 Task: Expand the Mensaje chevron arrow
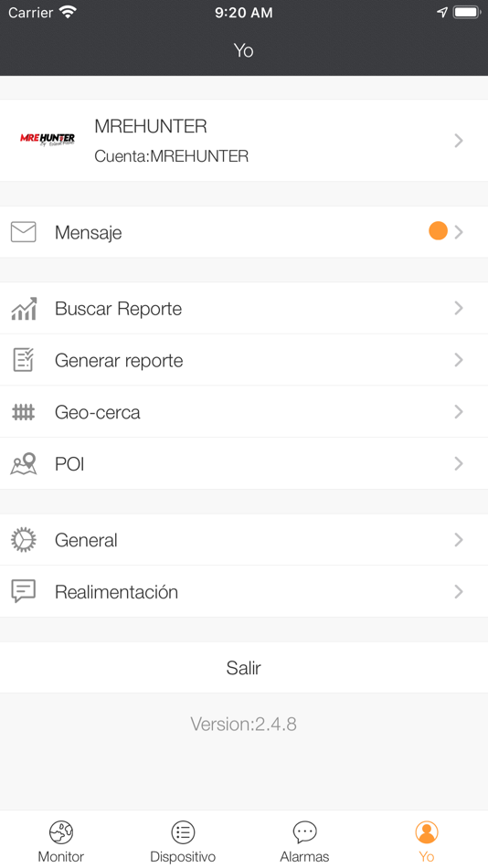click(459, 232)
